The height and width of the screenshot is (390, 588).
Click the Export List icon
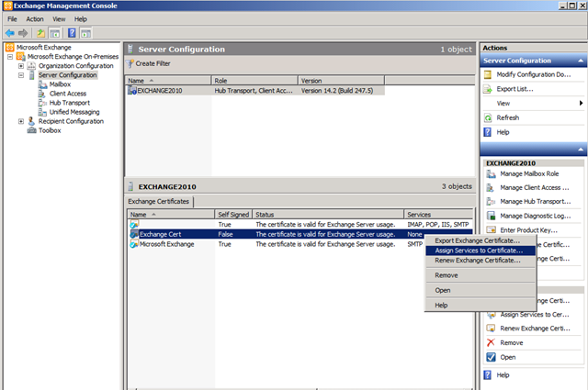coord(488,89)
